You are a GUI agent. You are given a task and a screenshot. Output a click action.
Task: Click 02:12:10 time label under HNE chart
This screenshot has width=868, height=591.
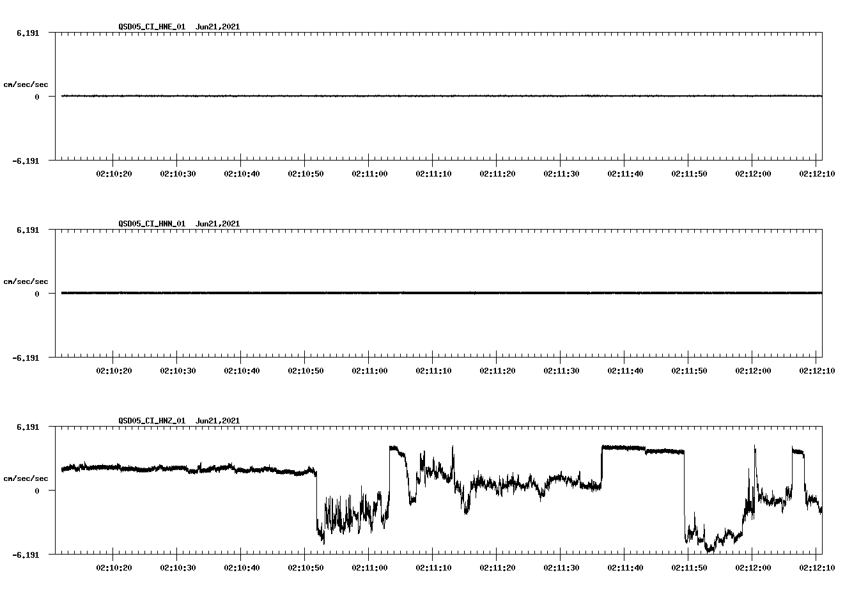pos(816,173)
